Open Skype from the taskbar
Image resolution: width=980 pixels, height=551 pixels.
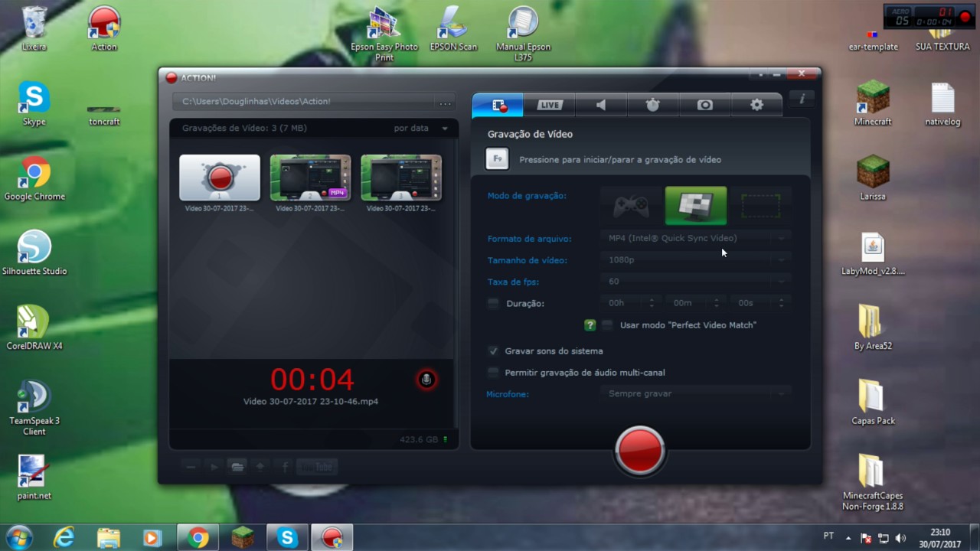[287, 538]
